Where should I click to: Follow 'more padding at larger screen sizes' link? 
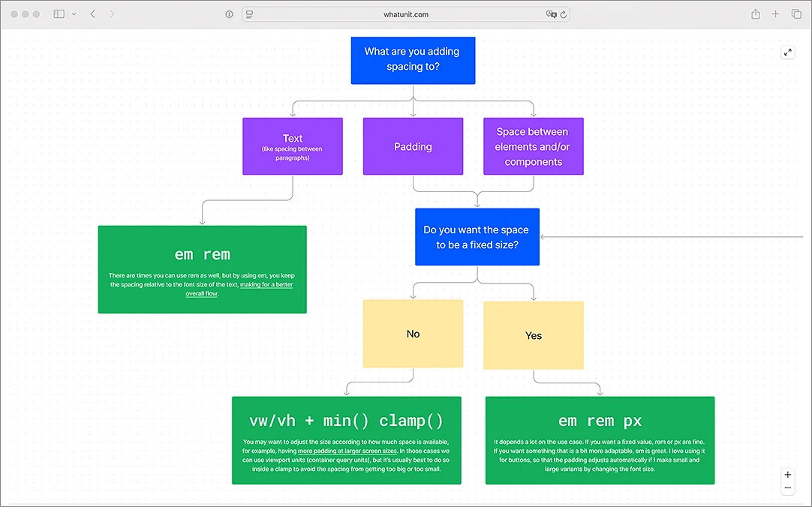tap(347, 451)
